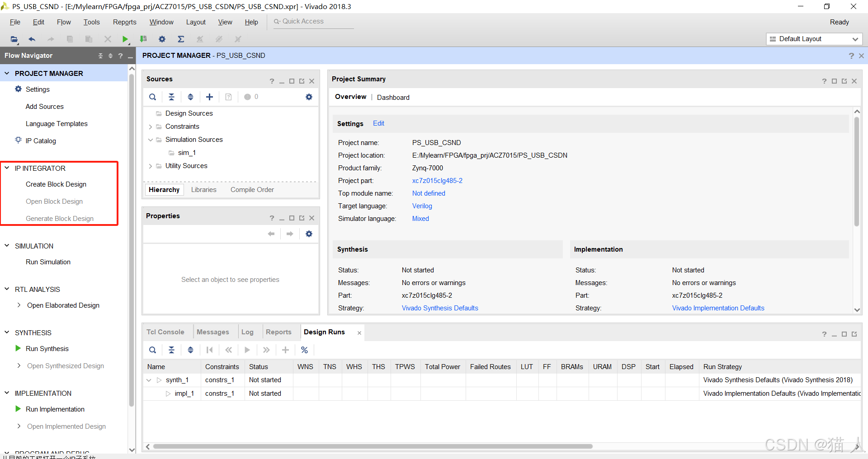Click Project Summary vertical scrollbar

[857, 172]
